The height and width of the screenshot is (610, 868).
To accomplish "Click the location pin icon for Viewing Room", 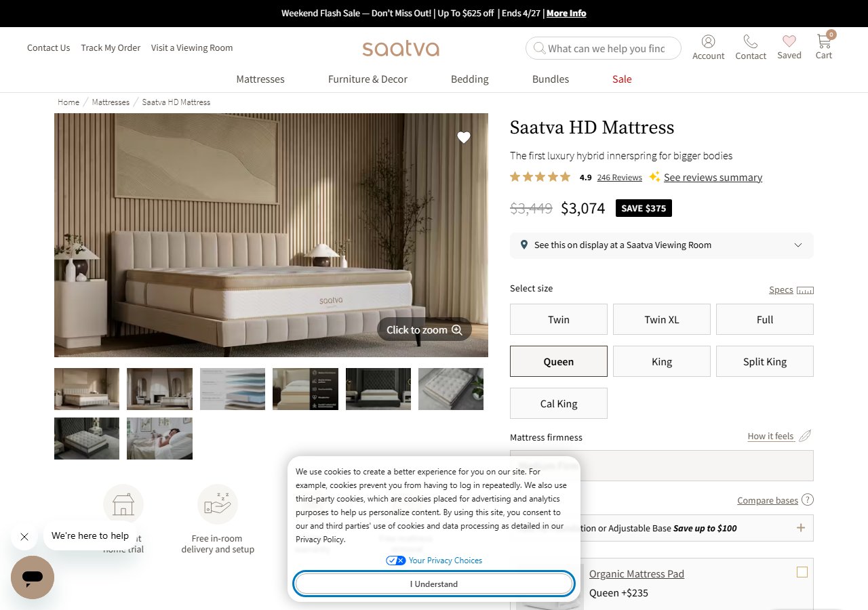I will point(524,245).
